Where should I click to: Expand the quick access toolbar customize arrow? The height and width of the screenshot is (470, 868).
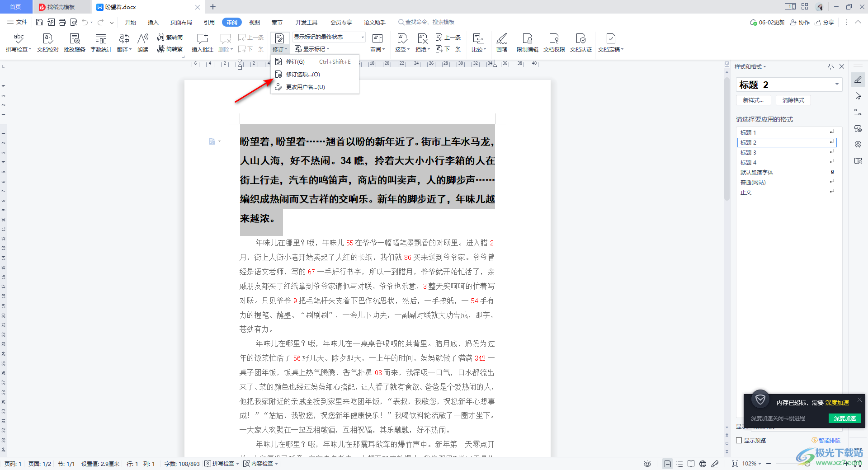tap(112, 22)
